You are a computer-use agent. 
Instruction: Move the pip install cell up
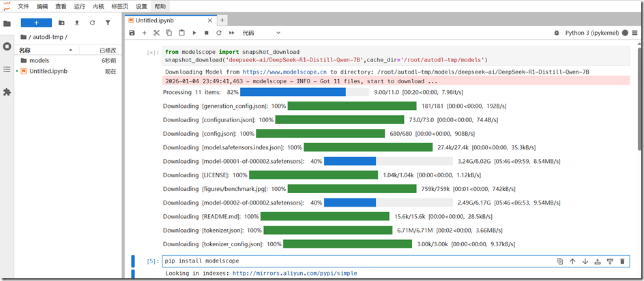(572, 261)
